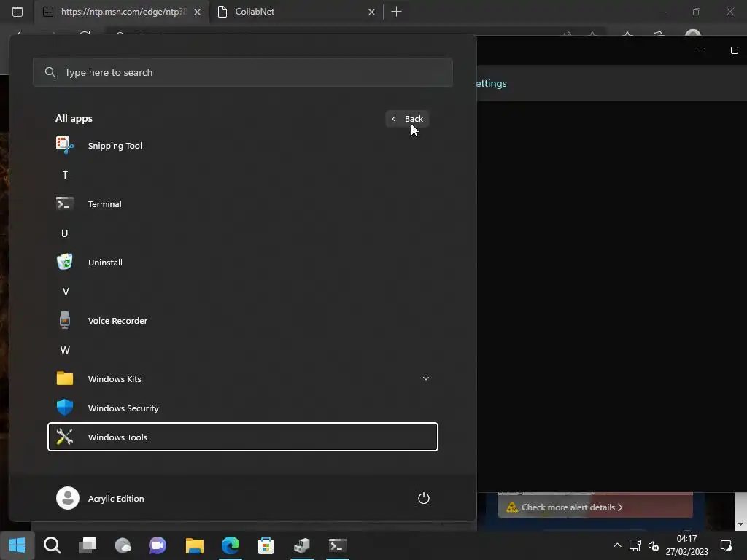Show hidden system tray icons chevron
This screenshot has height=560, width=747.
[x=617, y=545]
